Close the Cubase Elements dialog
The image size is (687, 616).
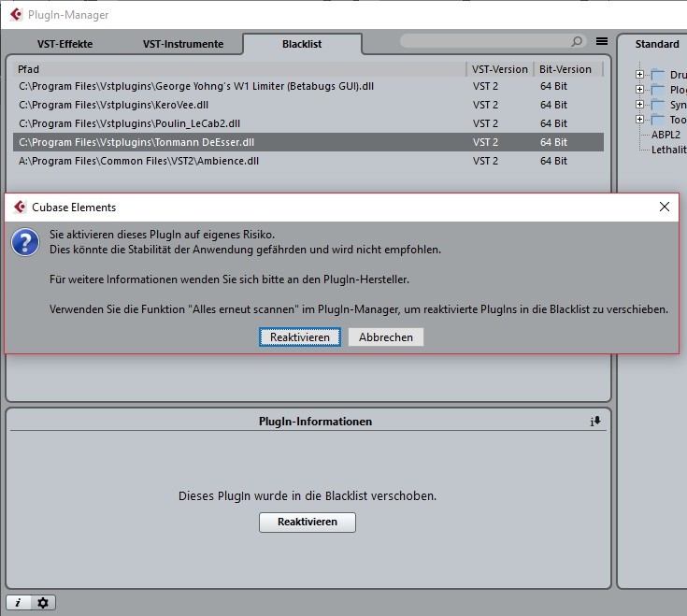pos(665,207)
